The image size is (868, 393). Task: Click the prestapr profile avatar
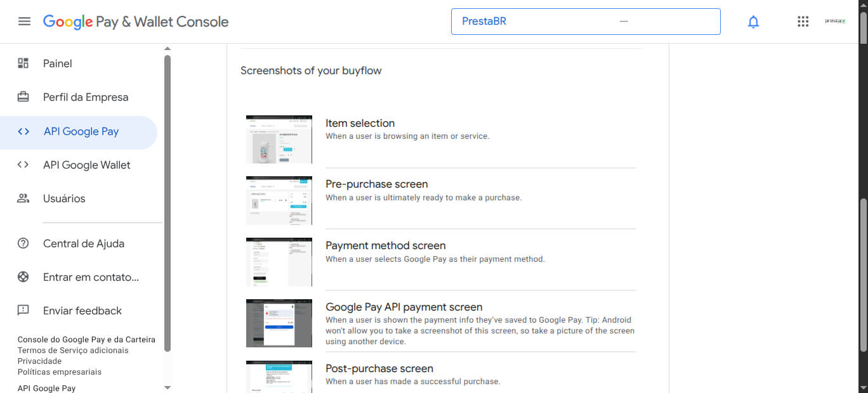(834, 21)
